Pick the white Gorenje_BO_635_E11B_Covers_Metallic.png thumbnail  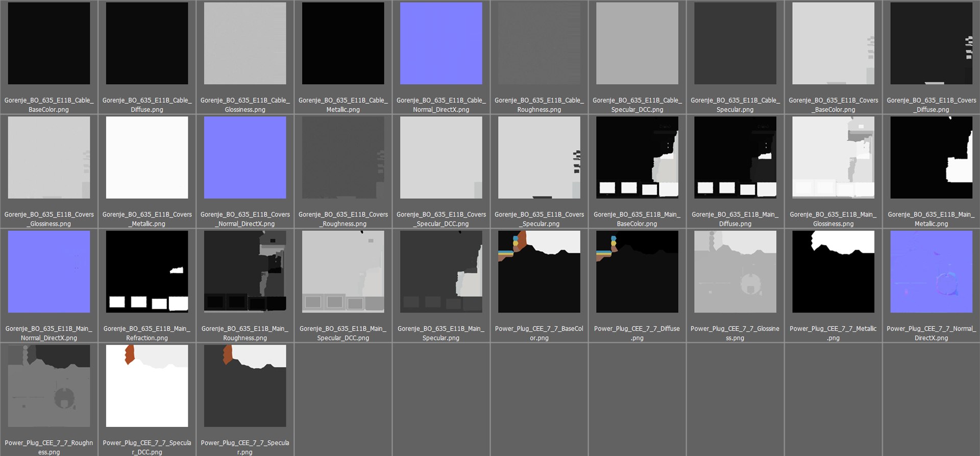point(147,157)
